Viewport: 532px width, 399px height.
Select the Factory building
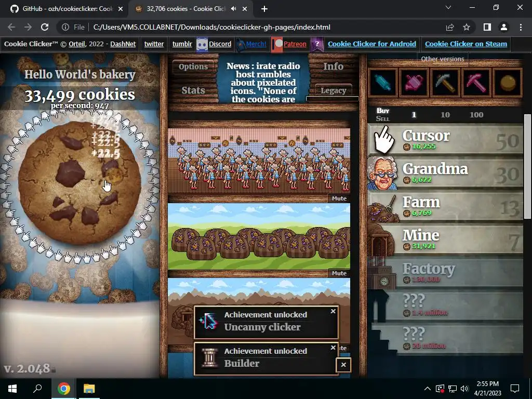pos(445,273)
